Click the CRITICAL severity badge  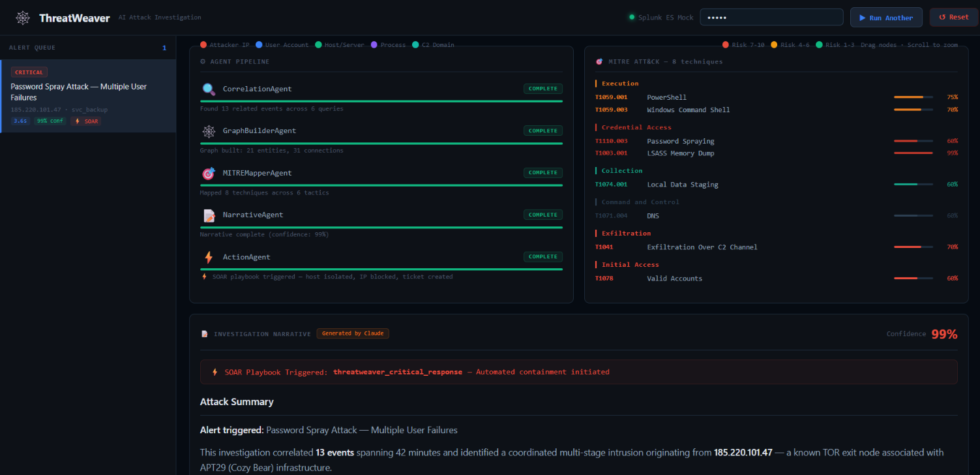tap(29, 72)
